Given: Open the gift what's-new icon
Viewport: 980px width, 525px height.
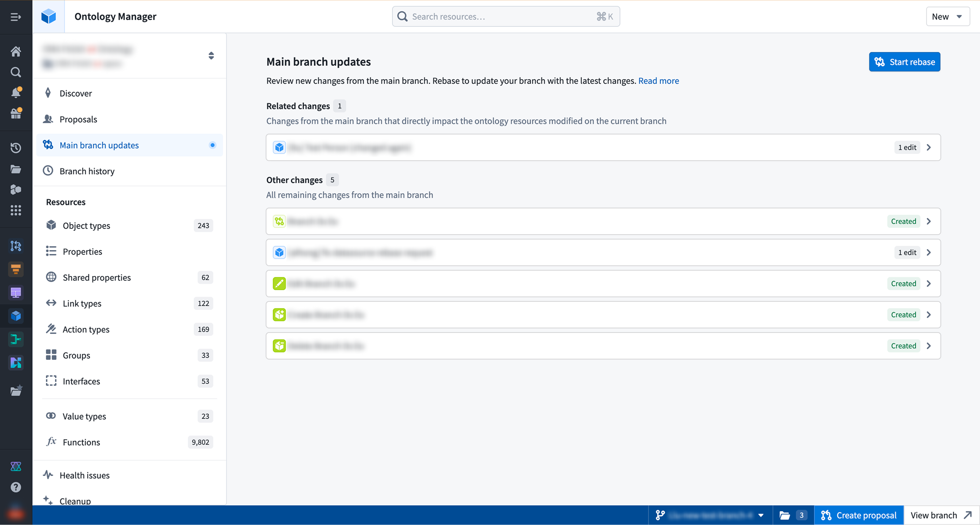Looking at the screenshot, I should 16,113.
